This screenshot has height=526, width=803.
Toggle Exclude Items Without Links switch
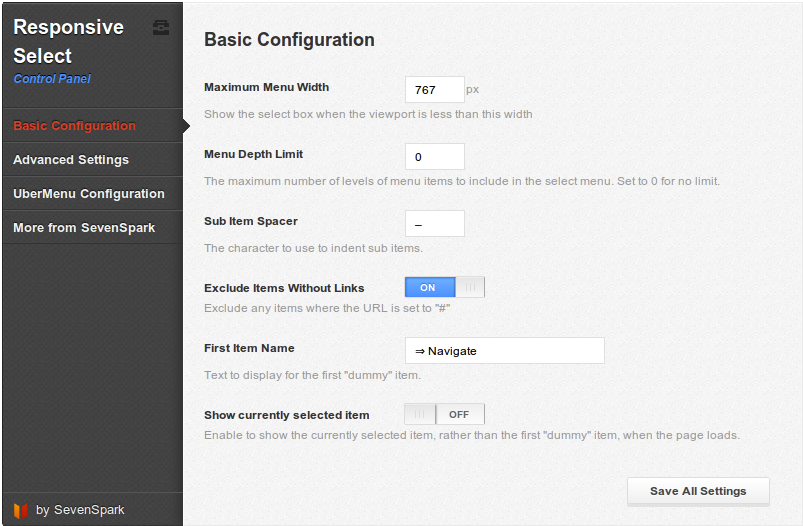(445, 287)
